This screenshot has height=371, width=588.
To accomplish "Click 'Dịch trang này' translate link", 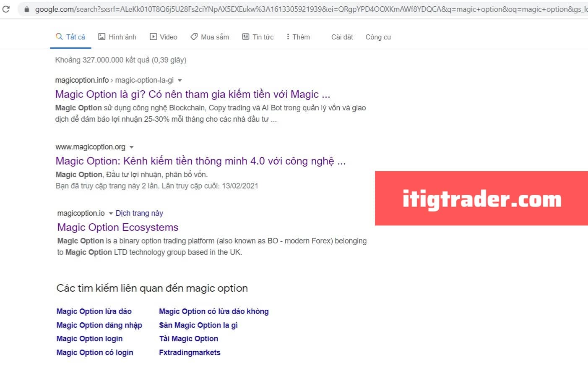I will (x=139, y=213).
